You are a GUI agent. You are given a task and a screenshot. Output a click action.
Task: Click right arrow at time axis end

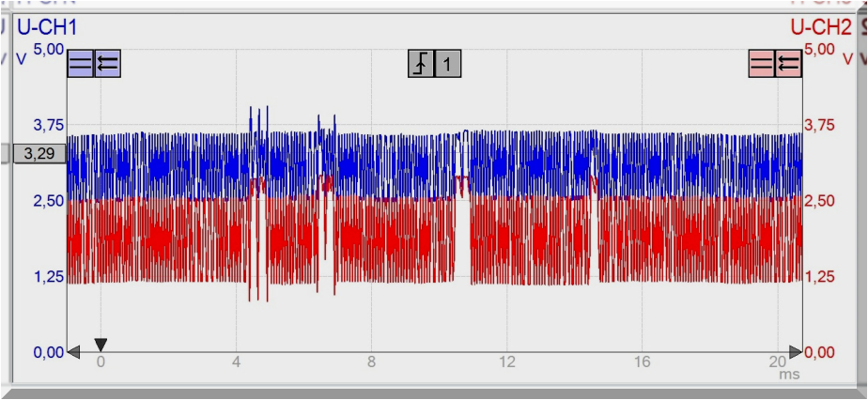coord(795,352)
